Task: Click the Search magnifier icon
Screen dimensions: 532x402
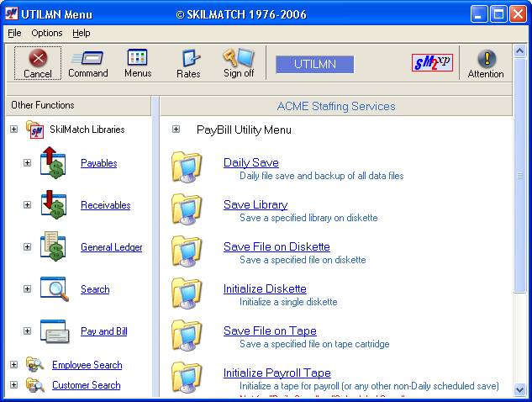Action: pos(55,289)
